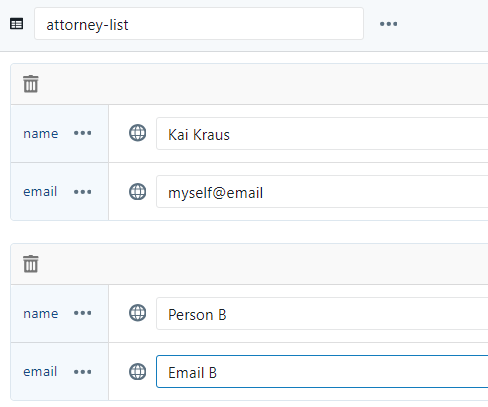Select the email label in first entry

(40, 191)
